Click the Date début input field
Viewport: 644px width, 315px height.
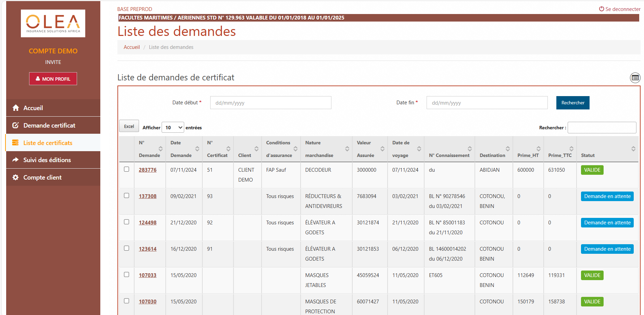[270, 103]
